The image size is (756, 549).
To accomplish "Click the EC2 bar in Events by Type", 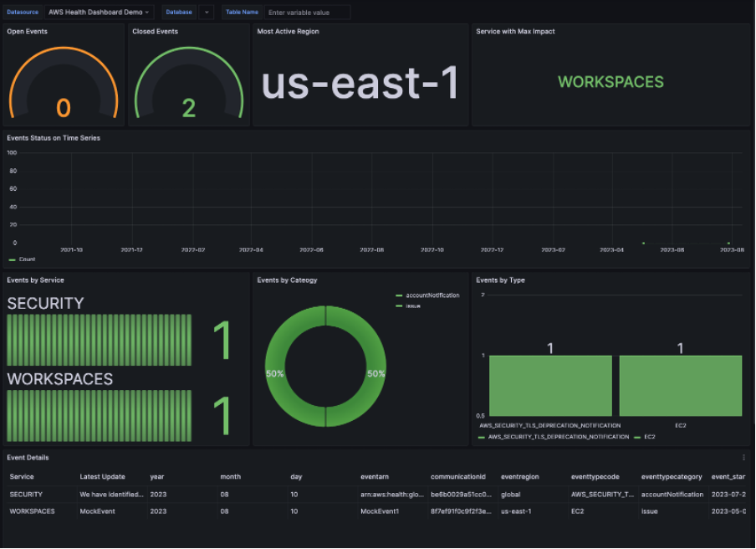I will [680, 387].
